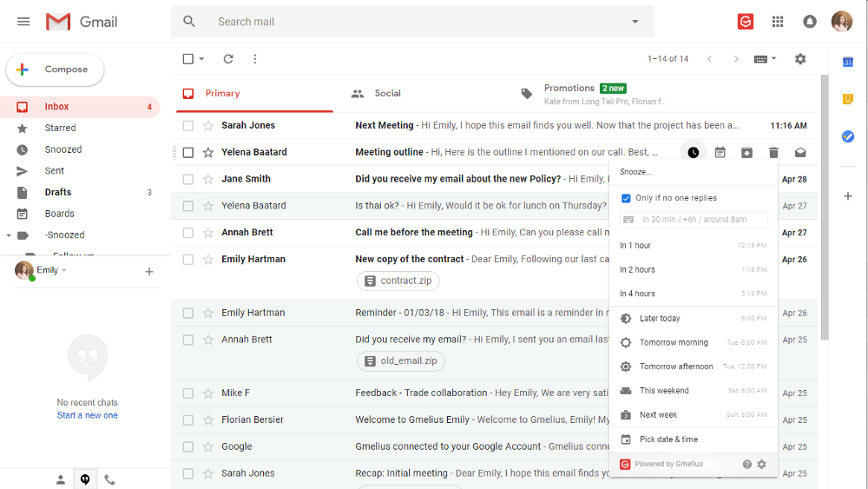Viewport: 868px width, 489px height.
Task: Click the 'Start a new one' link
Action: click(x=88, y=415)
